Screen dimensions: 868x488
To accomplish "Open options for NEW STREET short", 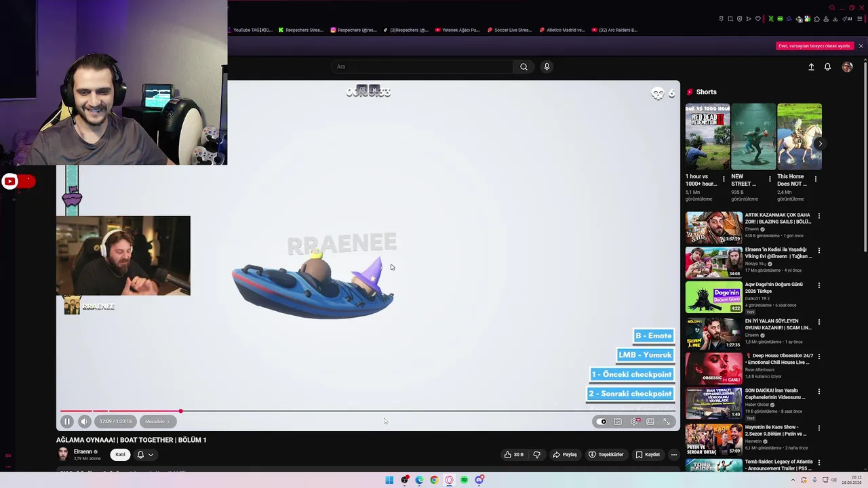I will coord(770,180).
